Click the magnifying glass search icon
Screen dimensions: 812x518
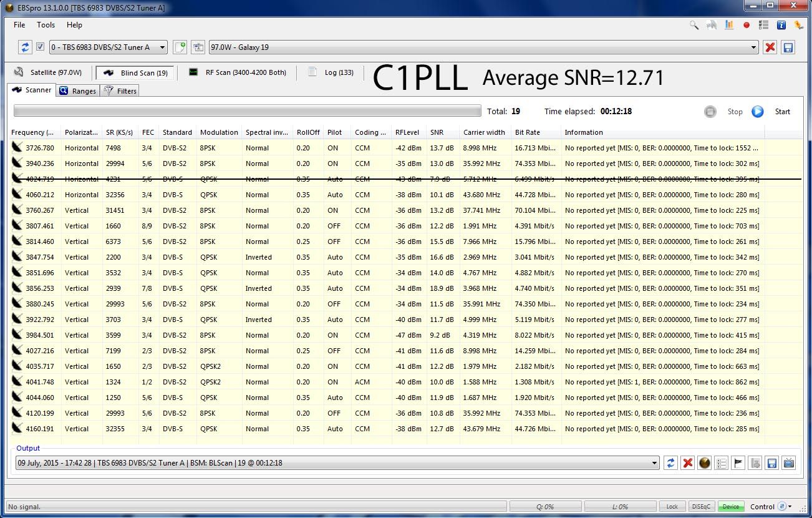tap(694, 25)
